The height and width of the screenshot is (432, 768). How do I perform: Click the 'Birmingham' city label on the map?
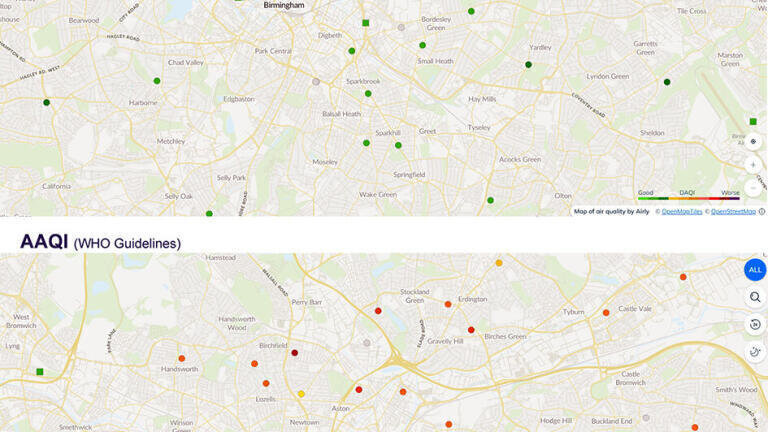pyautogui.click(x=284, y=5)
